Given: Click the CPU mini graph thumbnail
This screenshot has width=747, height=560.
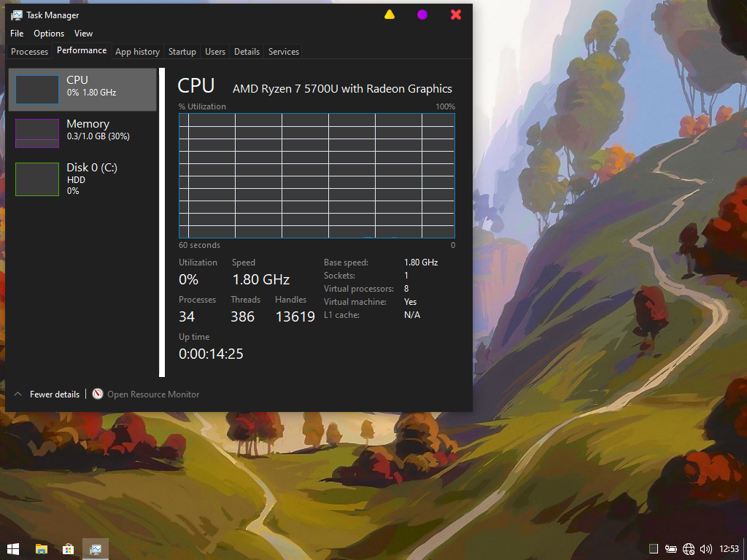Looking at the screenshot, I should coord(37,90).
